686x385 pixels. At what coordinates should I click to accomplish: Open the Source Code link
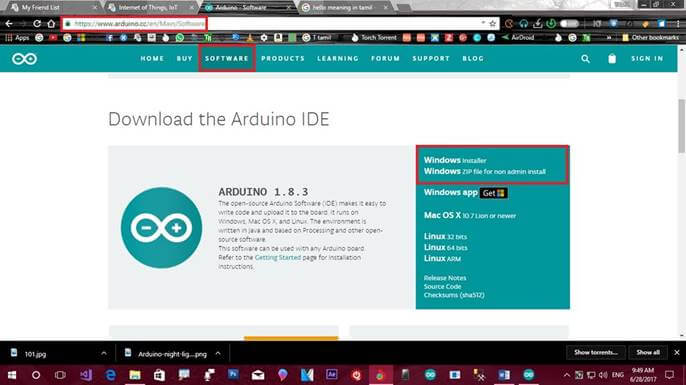pos(442,287)
